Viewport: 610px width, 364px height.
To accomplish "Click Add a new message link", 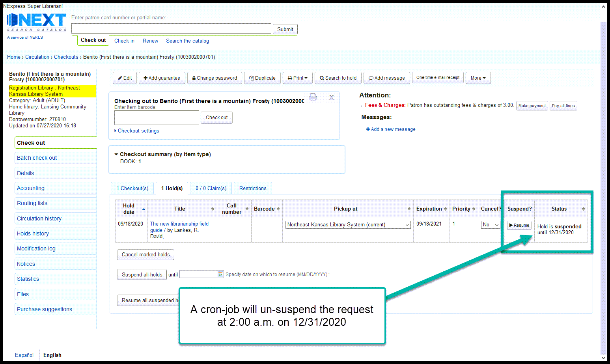I will pyautogui.click(x=391, y=129).
